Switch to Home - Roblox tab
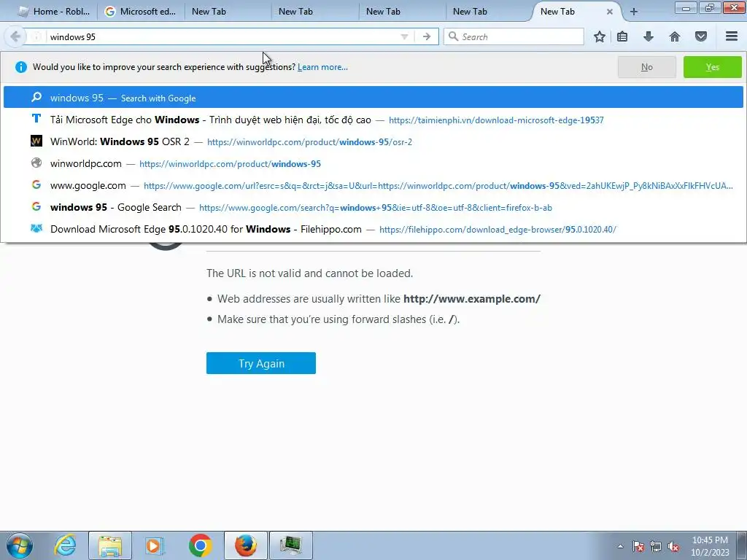This screenshot has width=747, height=560. [x=54, y=12]
